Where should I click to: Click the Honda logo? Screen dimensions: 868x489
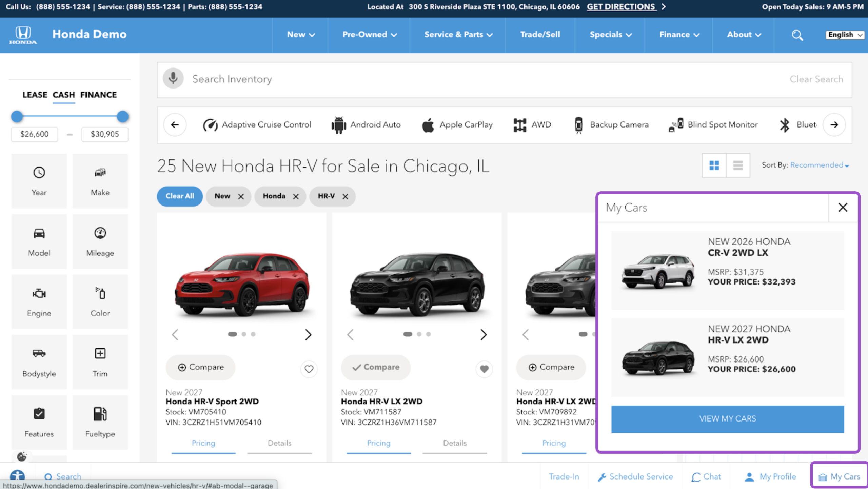click(x=23, y=35)
